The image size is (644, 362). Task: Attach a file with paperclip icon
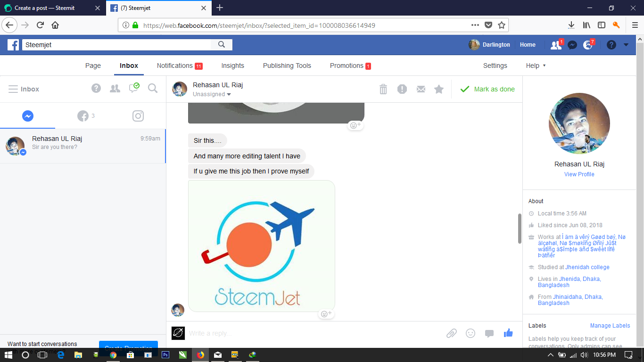pyautogui.click(x=452, y=333)
